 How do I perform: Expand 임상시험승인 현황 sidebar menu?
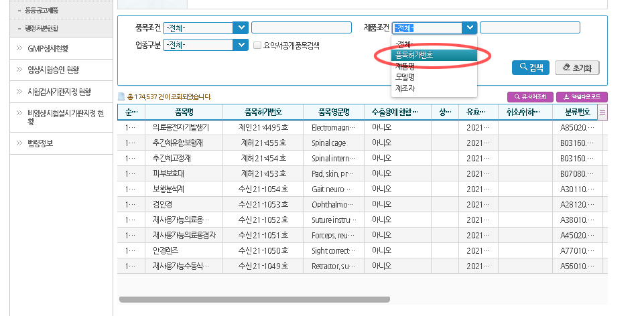coord(61,70)
